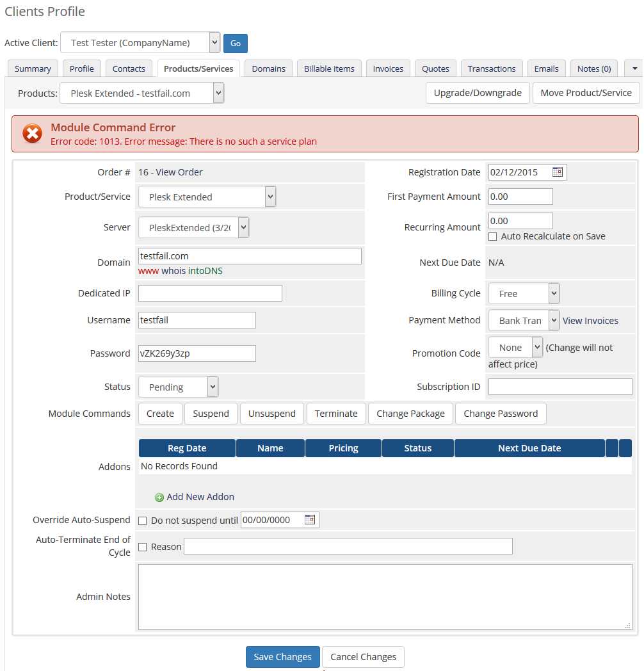The image size is (644, 671).
Task: Click the Dedicated IP field
Action: pyautogui.click(x=210, y=293)
